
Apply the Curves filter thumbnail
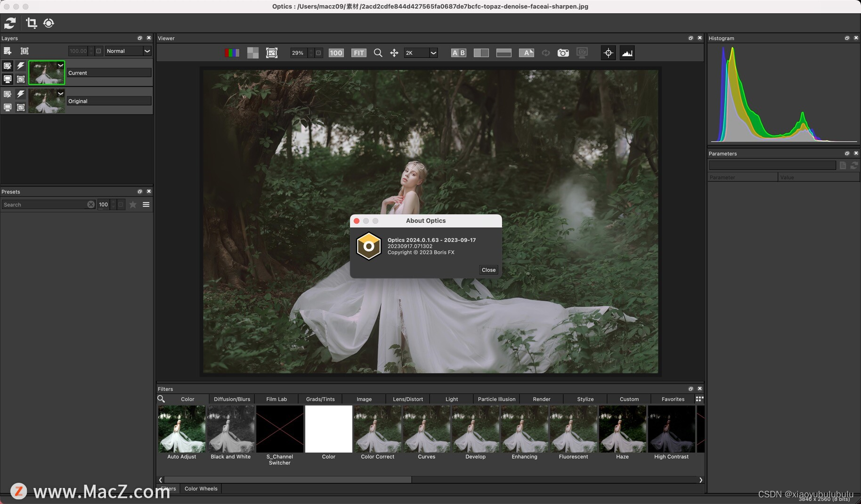(x=427, y=429)
